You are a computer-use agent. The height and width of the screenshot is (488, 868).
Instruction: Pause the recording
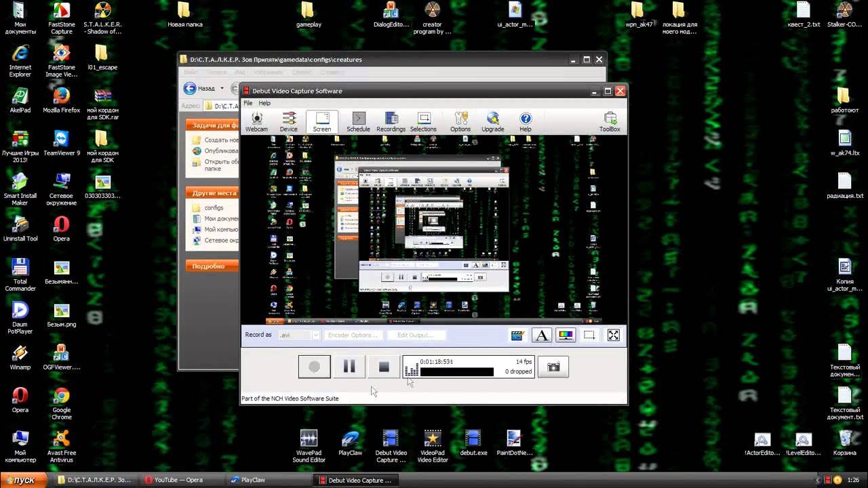tap(349, 367)
